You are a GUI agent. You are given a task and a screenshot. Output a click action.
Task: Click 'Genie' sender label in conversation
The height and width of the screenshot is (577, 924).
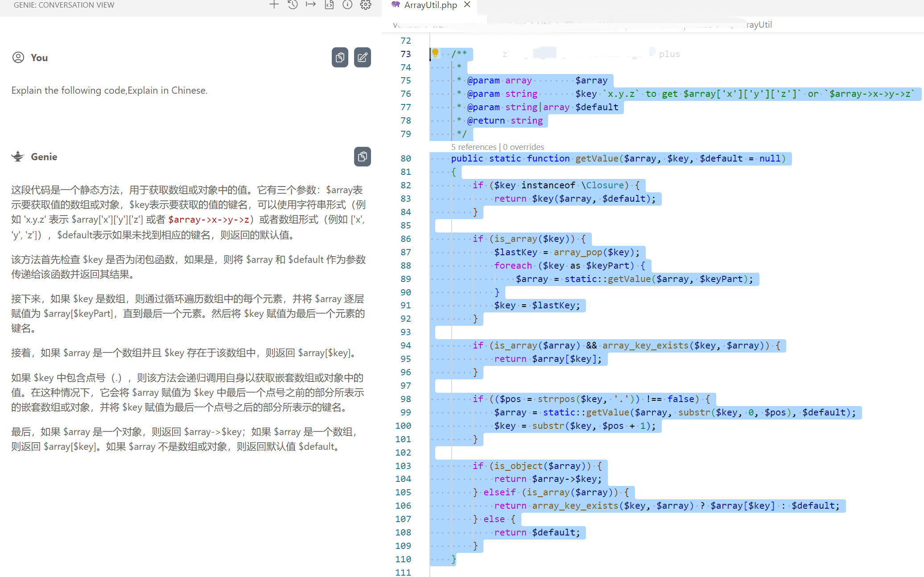tap(44, 157)
